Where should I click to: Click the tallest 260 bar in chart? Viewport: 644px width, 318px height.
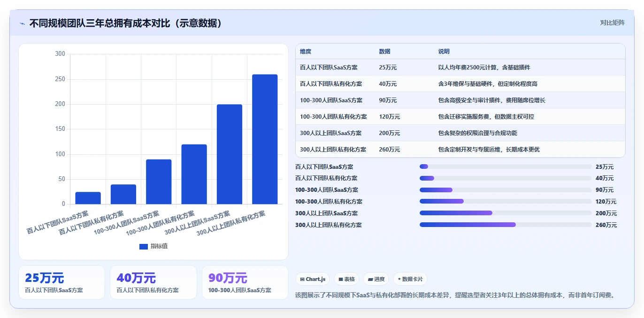[x=265, y=139]
